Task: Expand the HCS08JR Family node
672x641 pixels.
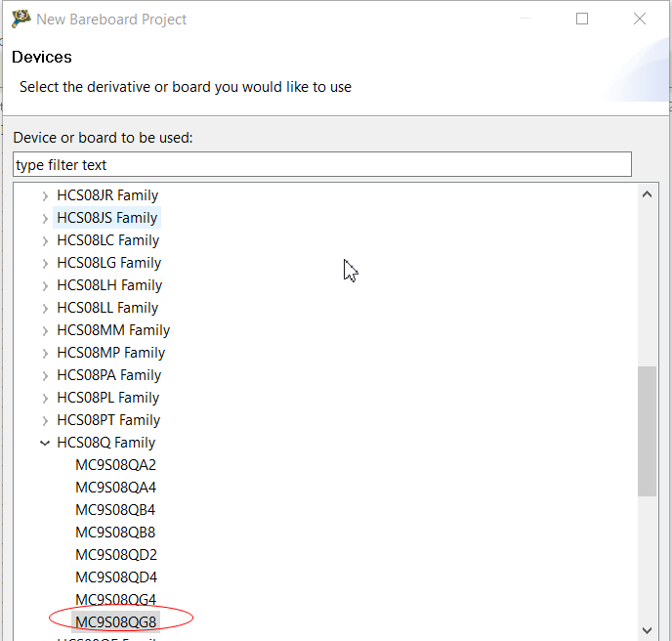Action: click(45, 195)
